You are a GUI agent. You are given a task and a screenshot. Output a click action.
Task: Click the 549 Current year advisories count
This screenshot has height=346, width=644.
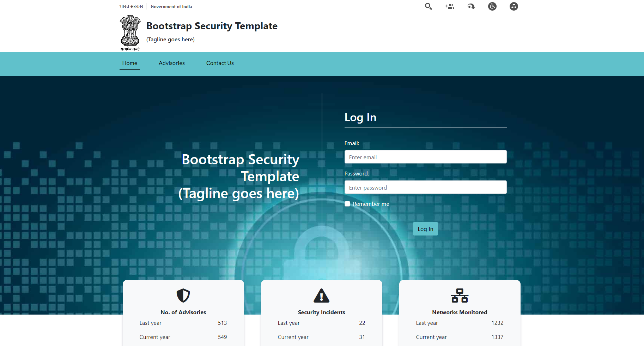222,337
